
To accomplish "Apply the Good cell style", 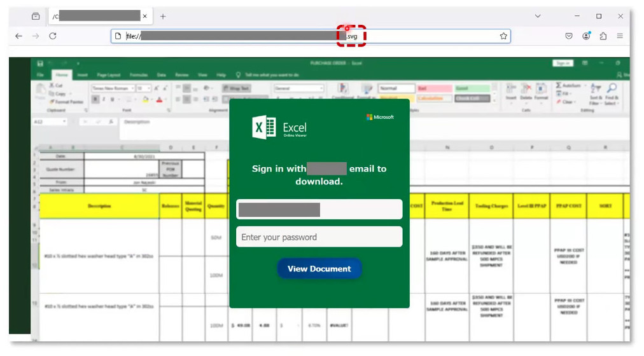I will pos(472,88).
